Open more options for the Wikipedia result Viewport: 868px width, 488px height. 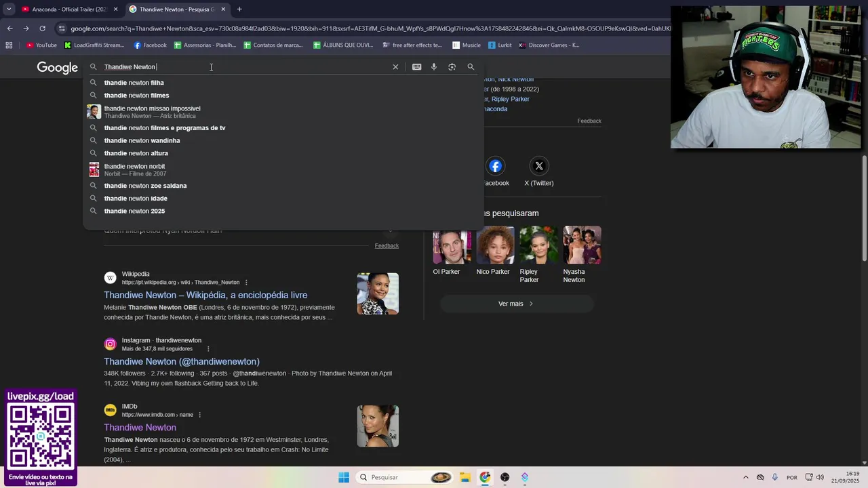[246, 283]
